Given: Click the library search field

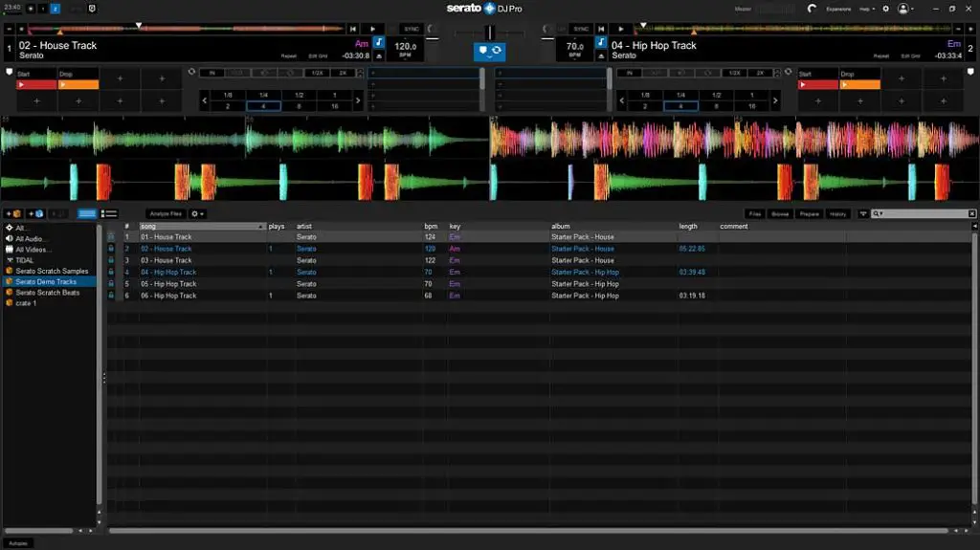Looking at the screenshot, I should (x=924, y=213).
